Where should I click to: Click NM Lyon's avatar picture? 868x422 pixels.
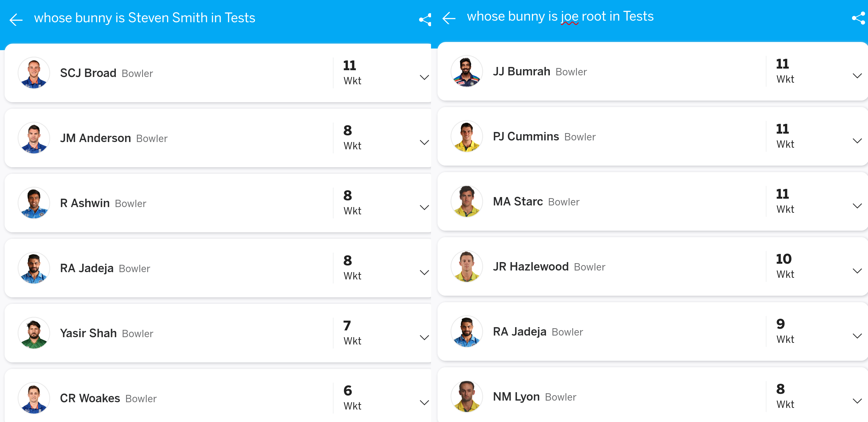click(x=466, y=397)
